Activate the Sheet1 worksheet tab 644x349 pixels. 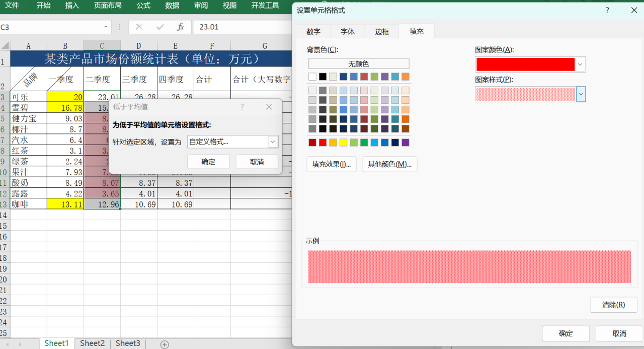57,343
